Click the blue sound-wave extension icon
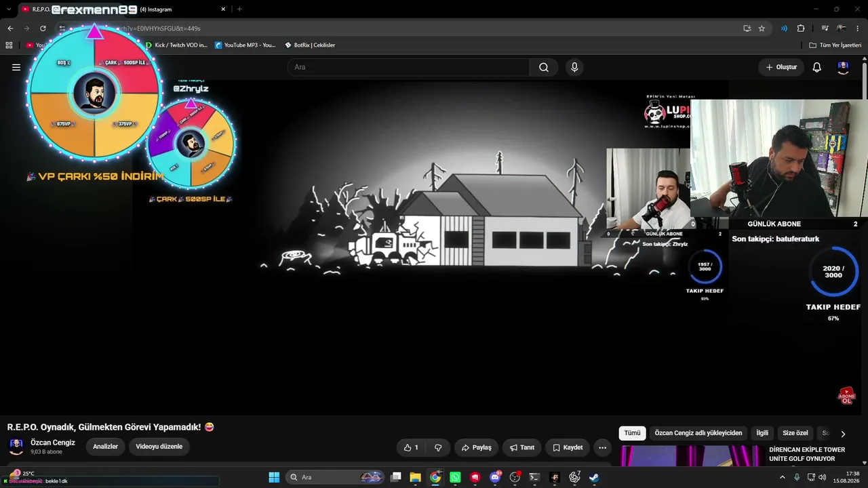This screenshot has width=868, height=488. click(784, 28)
